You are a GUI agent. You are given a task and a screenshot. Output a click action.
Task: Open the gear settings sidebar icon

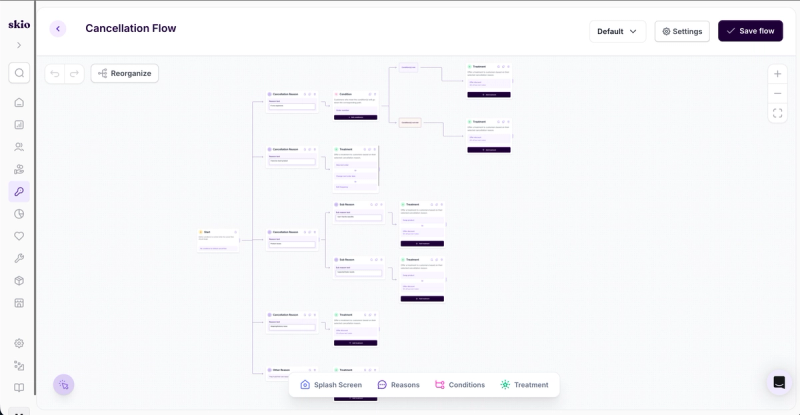[19, 343]
